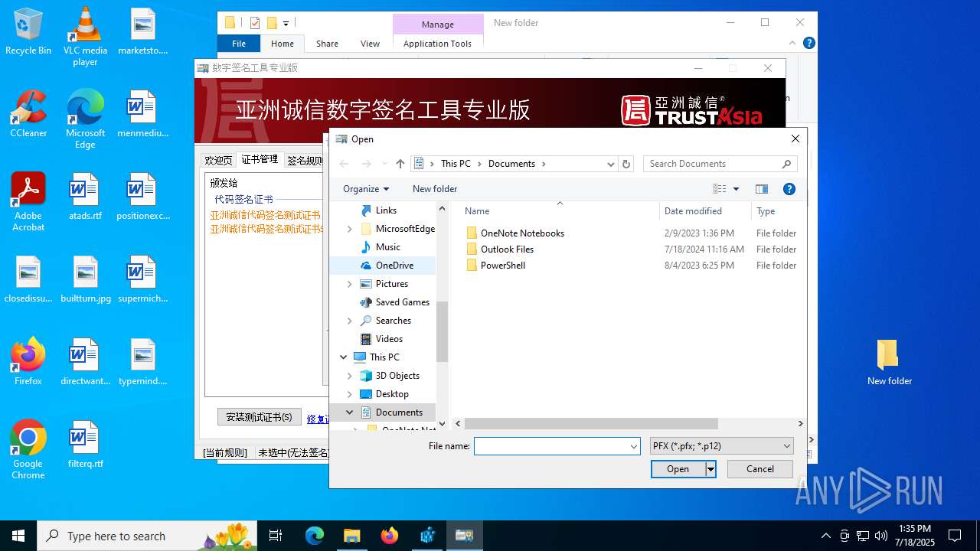Screen dimensions: 980x551
Task: Open File Explorer from taskbar
Action: [x=351, y=536]
